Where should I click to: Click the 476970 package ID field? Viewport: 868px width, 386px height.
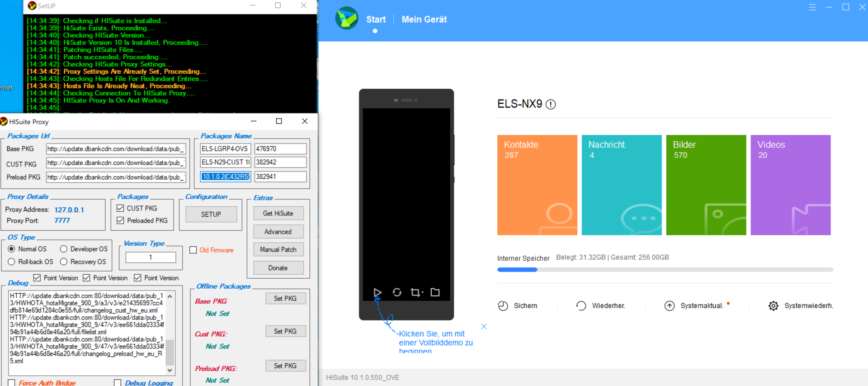pos(280,149)
